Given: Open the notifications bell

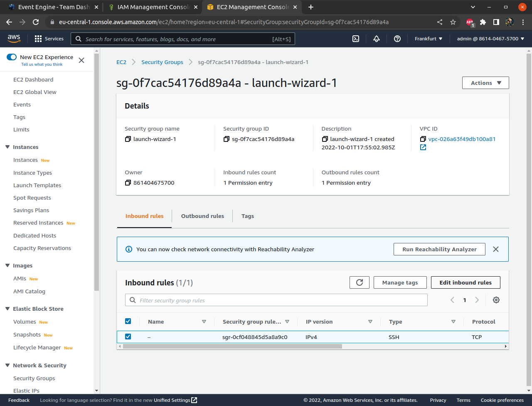Looking at the screenshot, I should pyautogui.click(x=377, y=39).
